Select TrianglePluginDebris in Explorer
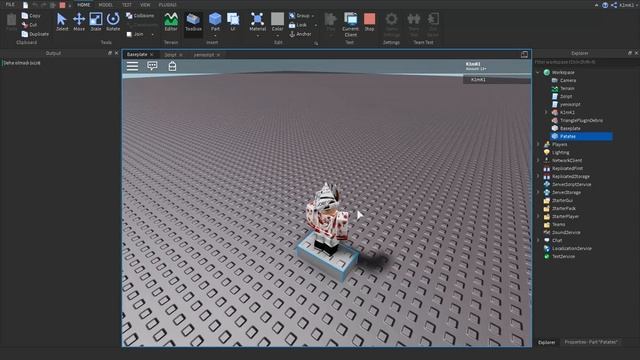The width and height of the screenshot is (640, 360). (581, 120)
